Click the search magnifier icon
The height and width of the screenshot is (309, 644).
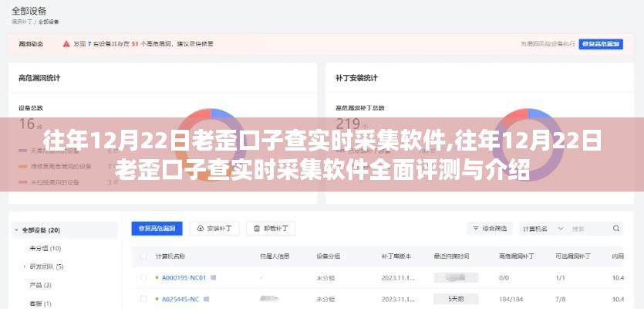click(615, 229)
